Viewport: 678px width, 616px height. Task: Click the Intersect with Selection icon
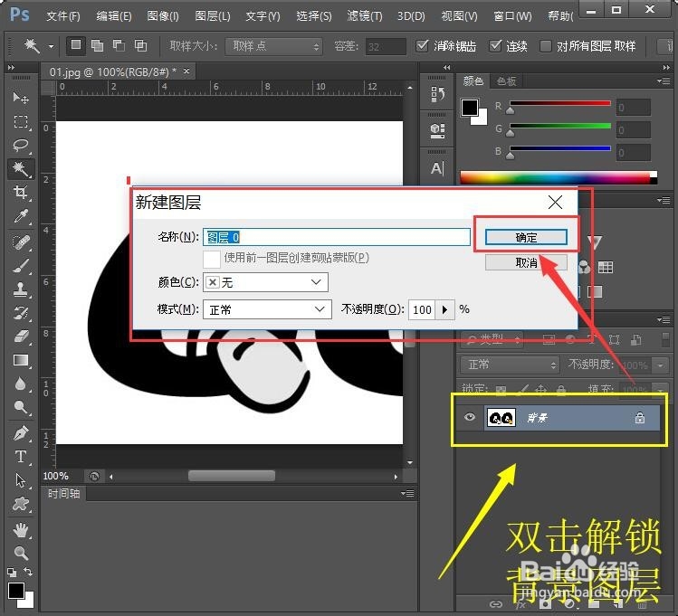(x=140, y=45)
